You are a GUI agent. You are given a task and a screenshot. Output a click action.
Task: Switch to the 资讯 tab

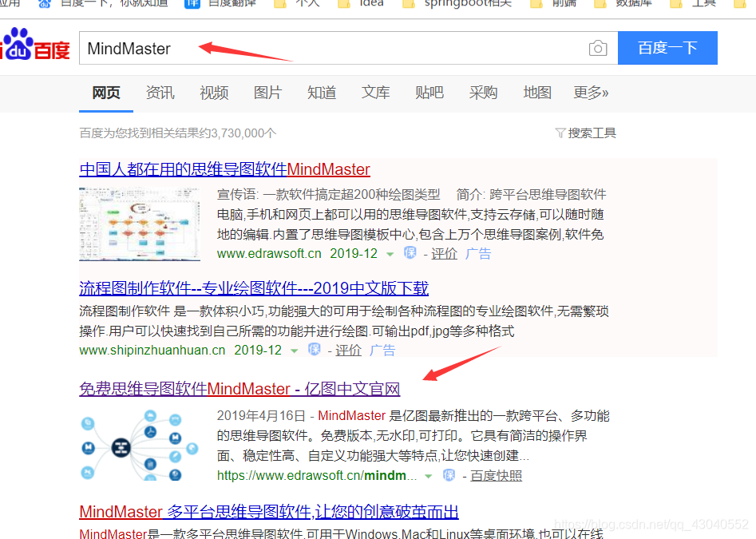tap(160, 93)
